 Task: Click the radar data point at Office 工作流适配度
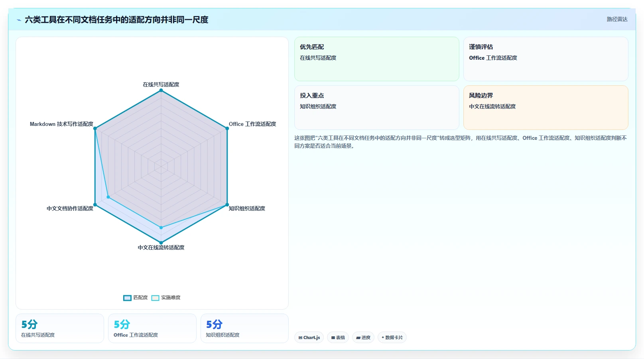point(227,128)
